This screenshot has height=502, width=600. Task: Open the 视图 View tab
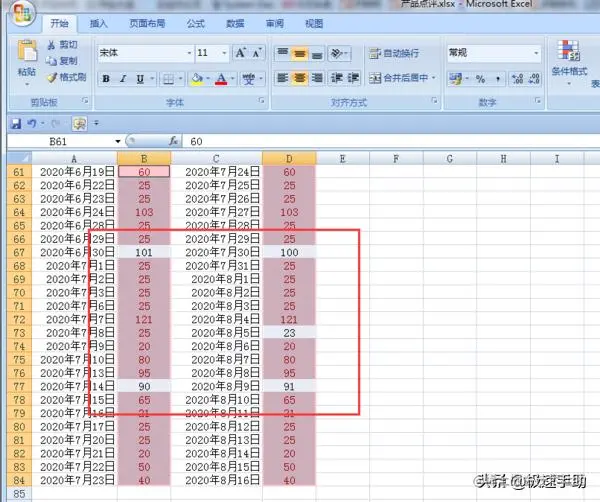point(314,23)
